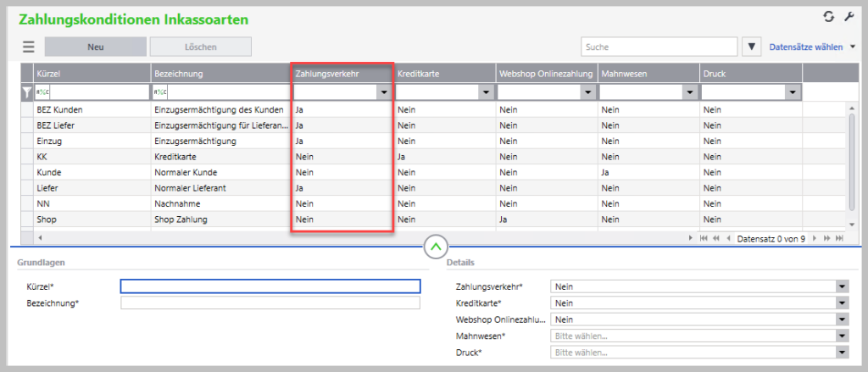Sort by the Bezeichnung column header
The image size is (868, 372).
coord(220,74)
